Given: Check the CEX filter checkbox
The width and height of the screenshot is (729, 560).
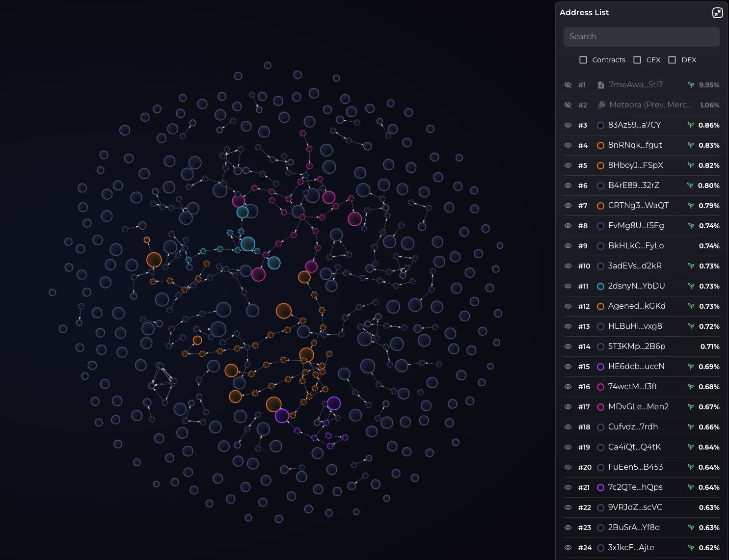Looking at the screenshot, I should [x=637, y=60].
